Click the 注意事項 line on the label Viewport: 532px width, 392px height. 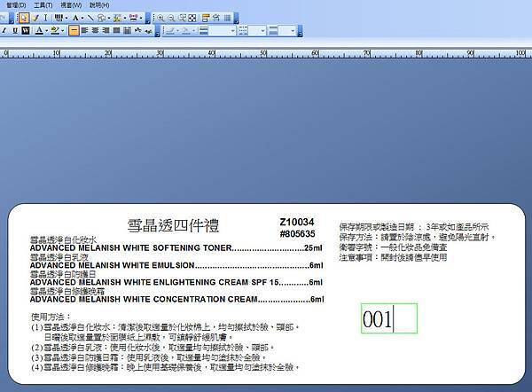393,257
